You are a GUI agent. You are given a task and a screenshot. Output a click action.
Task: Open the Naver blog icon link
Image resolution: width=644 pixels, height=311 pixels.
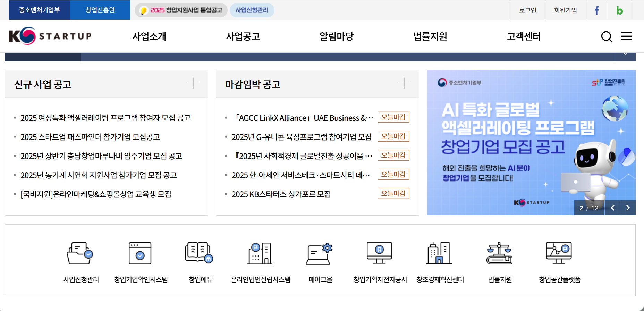[619, 10]
